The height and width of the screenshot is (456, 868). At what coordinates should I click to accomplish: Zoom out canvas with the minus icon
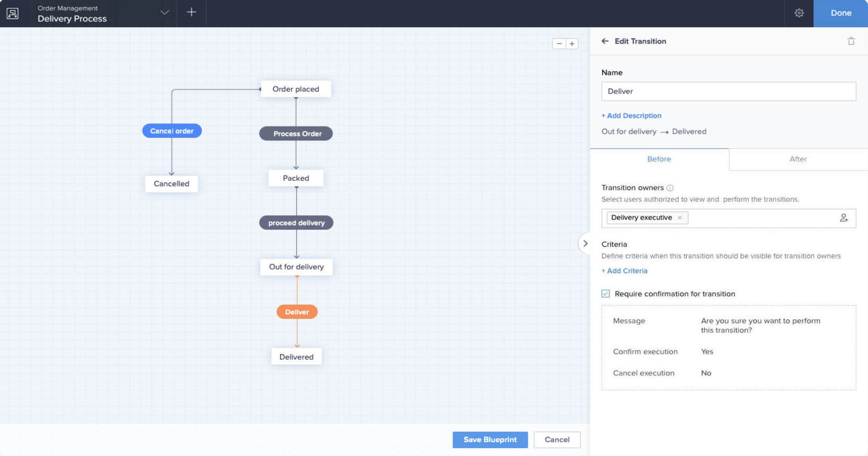click(559, 44)
